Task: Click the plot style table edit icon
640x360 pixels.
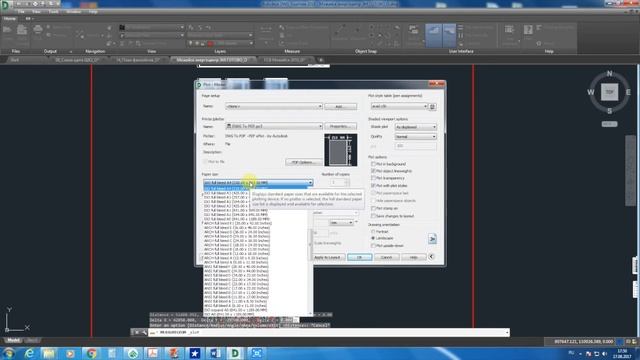Action: 432,107
